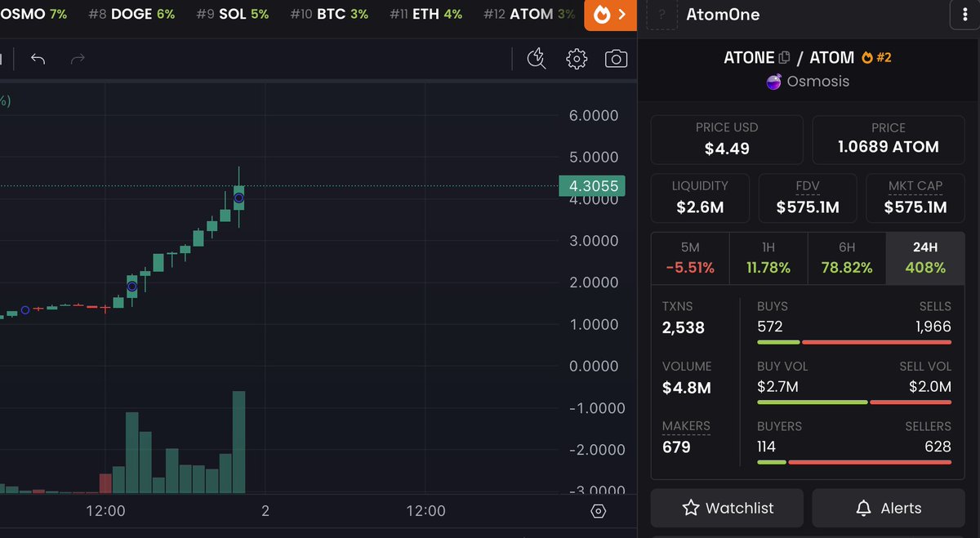Click the buys vs sells ratio bar
980x538 pixels.
click(x=854, y=342)
